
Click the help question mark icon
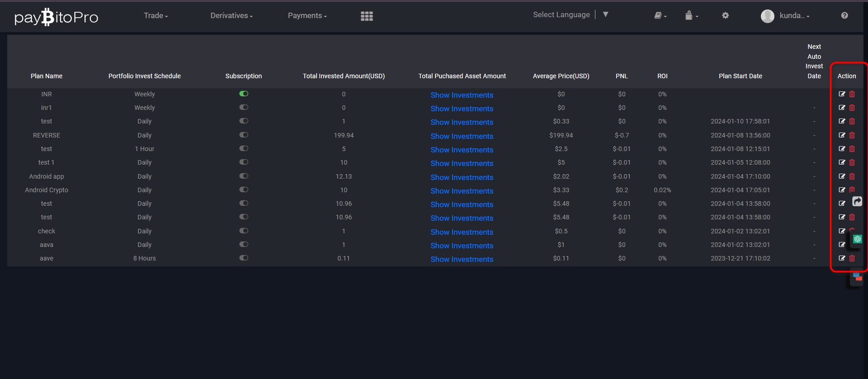pyautogui.click(x=844, y=15)
